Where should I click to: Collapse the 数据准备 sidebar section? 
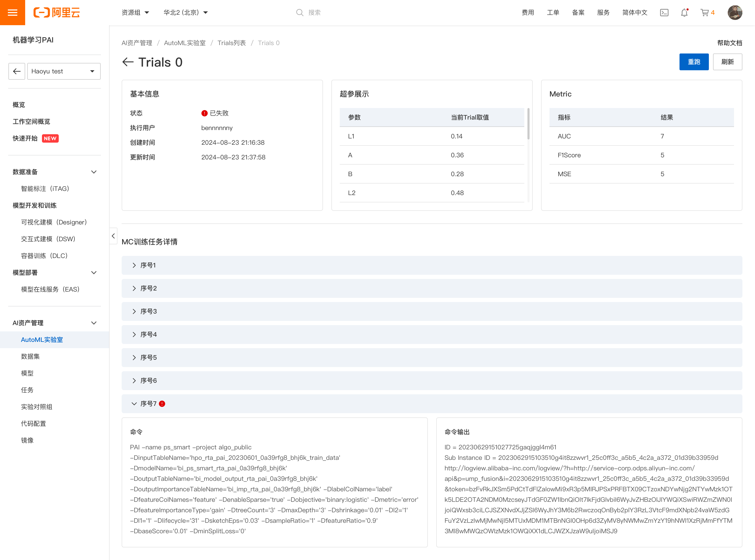94,172
